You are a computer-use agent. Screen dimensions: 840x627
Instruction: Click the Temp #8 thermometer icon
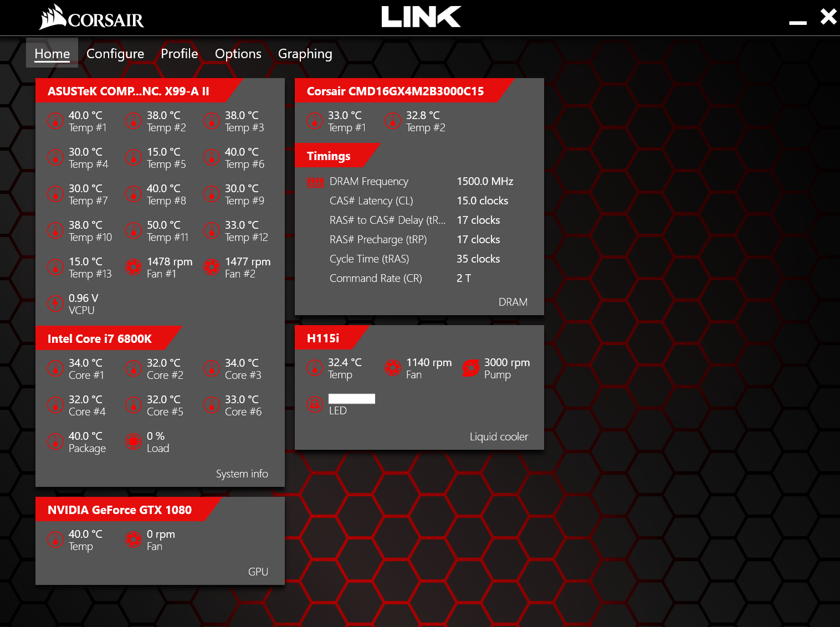[x=134, y=194]
